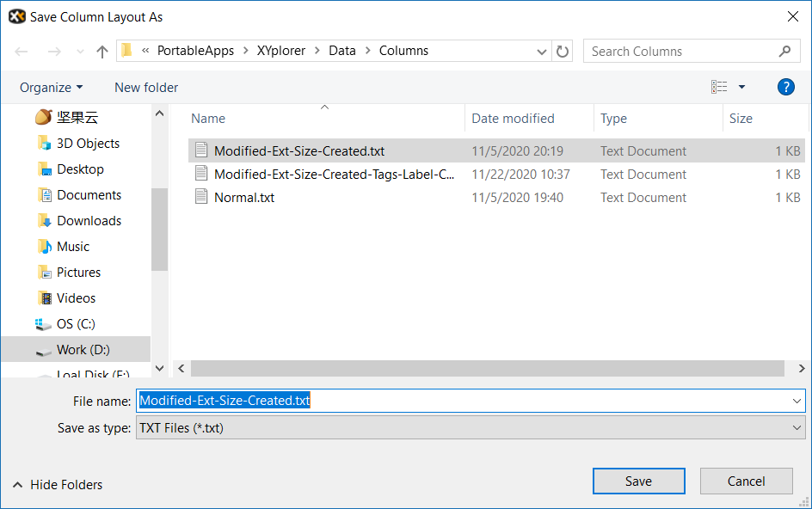The image size is (812, 509).
Task: Collapse the panel with Hide Folders
Action: click(58, 485)
